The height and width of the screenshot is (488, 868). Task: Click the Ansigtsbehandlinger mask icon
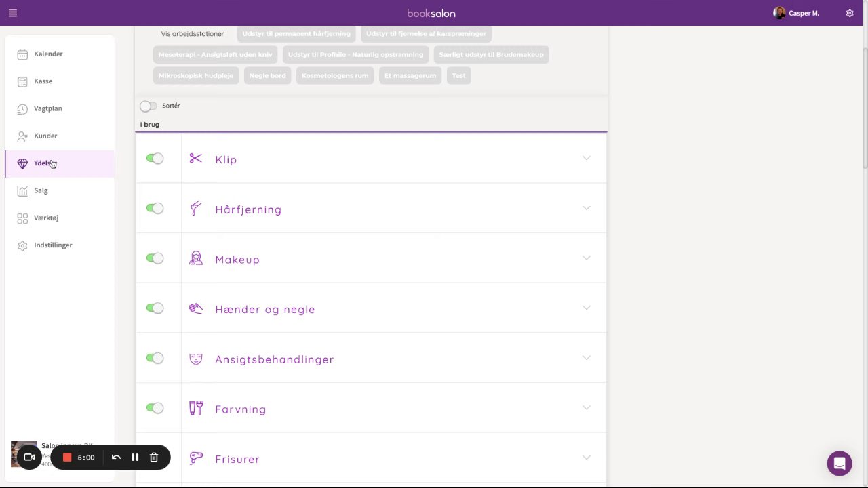point(196,359)
